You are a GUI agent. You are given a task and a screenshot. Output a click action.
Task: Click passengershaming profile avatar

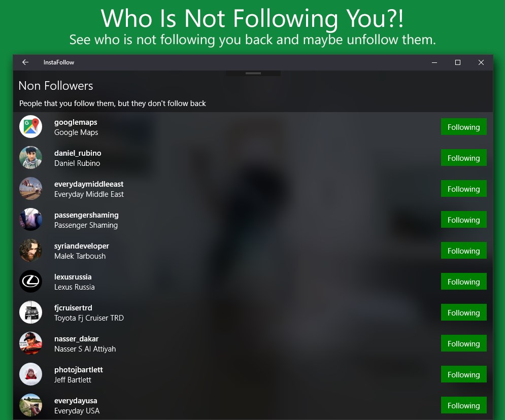pyautogui.click(x=30, y=220)
